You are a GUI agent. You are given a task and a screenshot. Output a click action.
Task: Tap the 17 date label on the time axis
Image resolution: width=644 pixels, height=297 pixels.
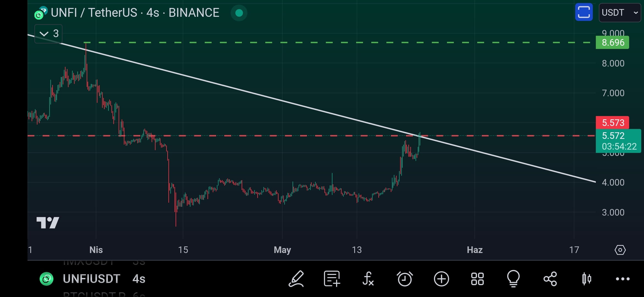click(x=574, y=250)
